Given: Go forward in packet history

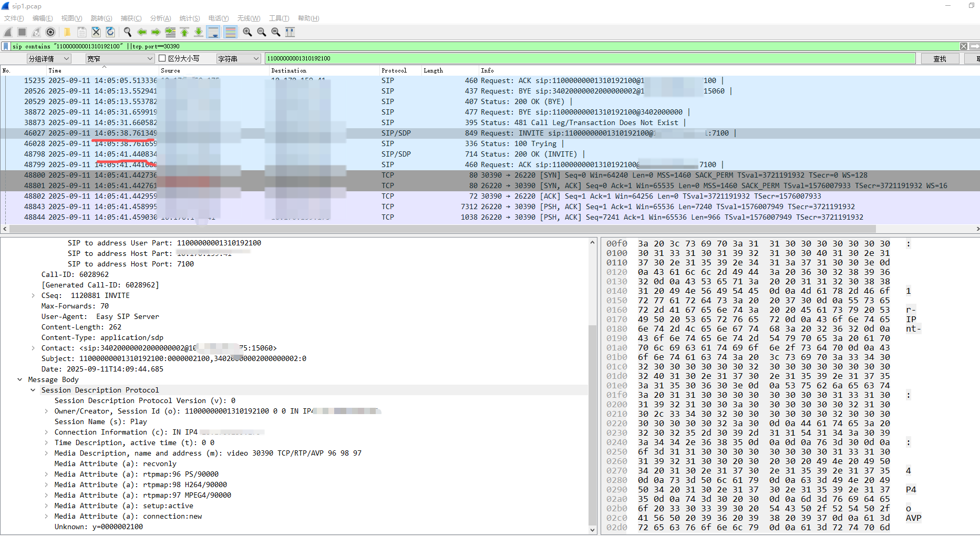Looking at the screenshot, I should pyautogui.click(x=156, y=32).
